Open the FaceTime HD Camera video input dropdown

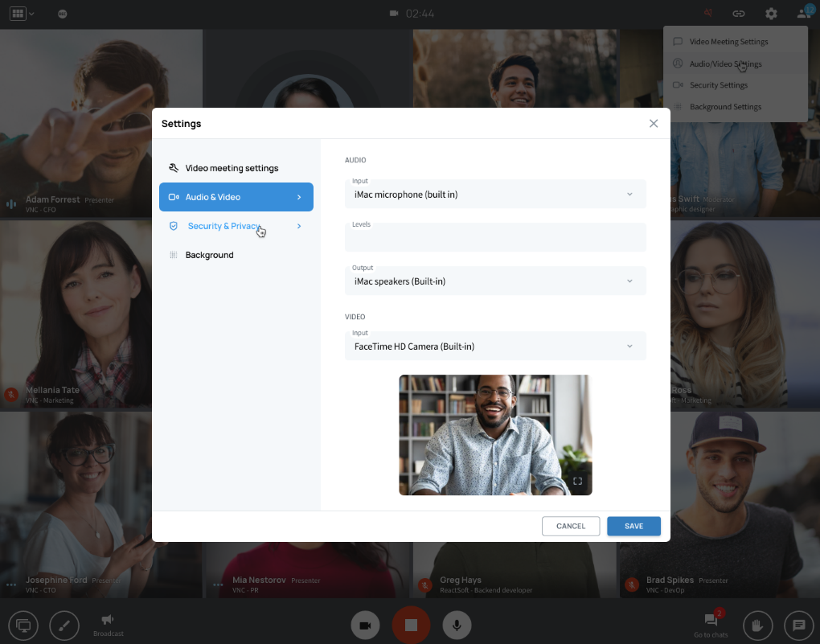[495, 346]
